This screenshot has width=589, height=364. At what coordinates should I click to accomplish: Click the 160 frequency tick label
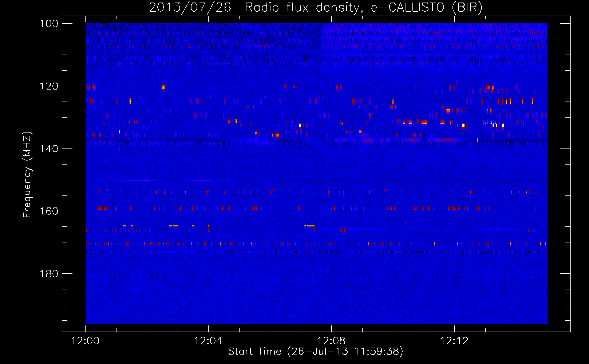[49, 211]
